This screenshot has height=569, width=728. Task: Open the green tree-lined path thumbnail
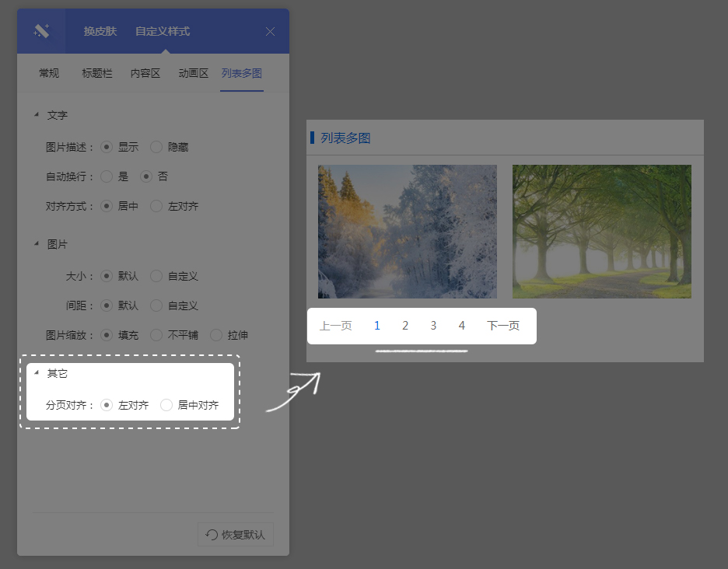point(602,232)
